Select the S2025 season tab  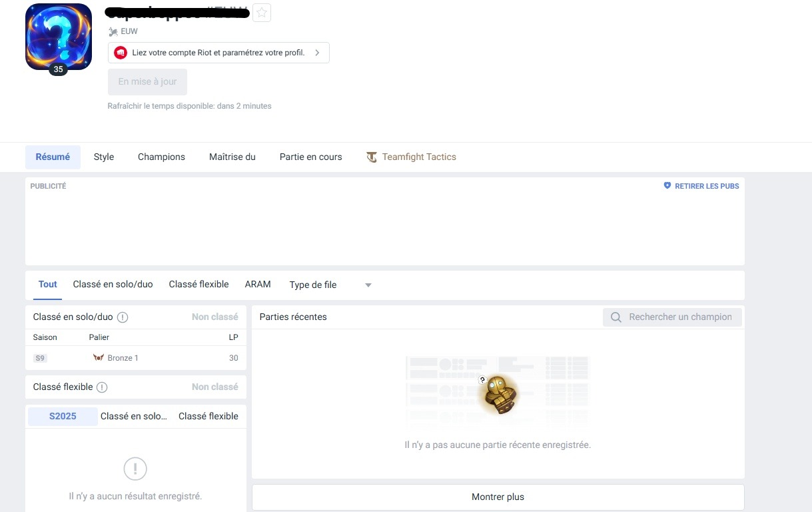point(63,417)
